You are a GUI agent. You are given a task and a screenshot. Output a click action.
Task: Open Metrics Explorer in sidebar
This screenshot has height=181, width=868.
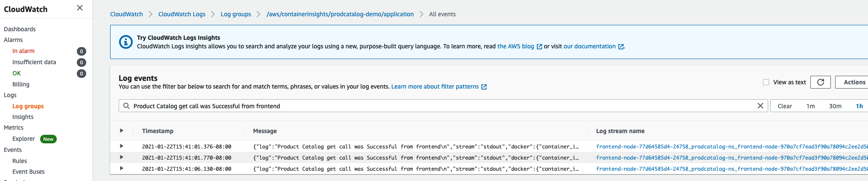tap(23, 139)
